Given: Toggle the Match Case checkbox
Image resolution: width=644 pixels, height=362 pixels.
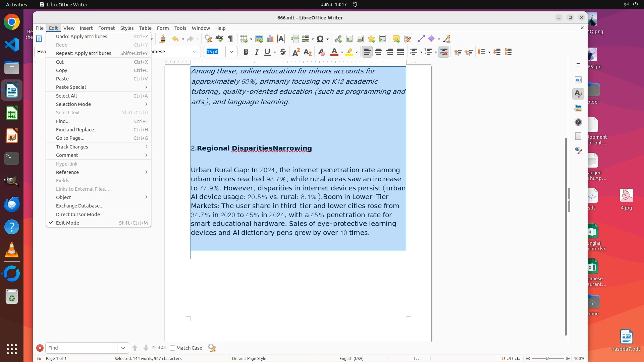Looking at the screenshot, I should pyautogui.click(x=172, y=348).
